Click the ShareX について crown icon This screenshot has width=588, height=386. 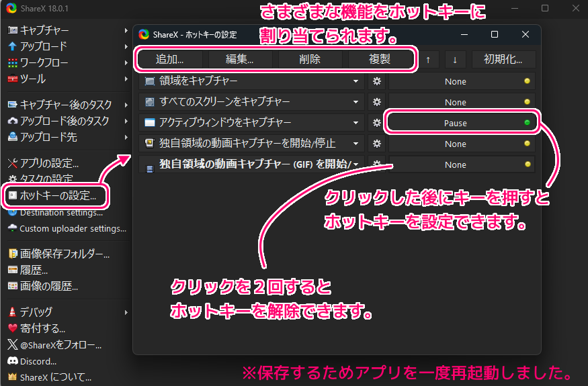[x=13, y=377]
